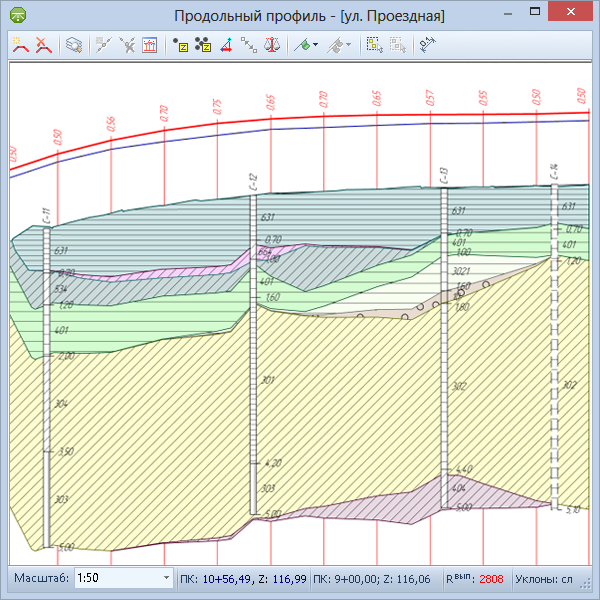600x600 pixels.
Task: Click the multiple Z points icon
Action: tap(203, 45)
